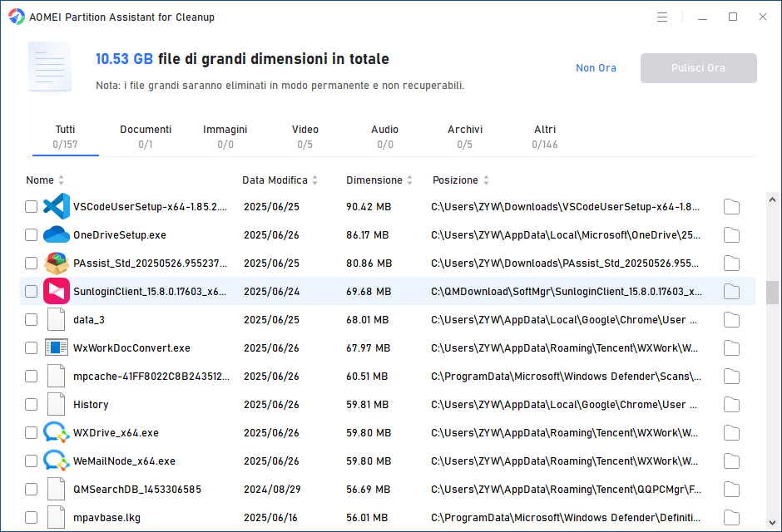
Task: Open folder location for OneDriveSetup.exe row
Action: pyautogui.click(x=731, y=235)
